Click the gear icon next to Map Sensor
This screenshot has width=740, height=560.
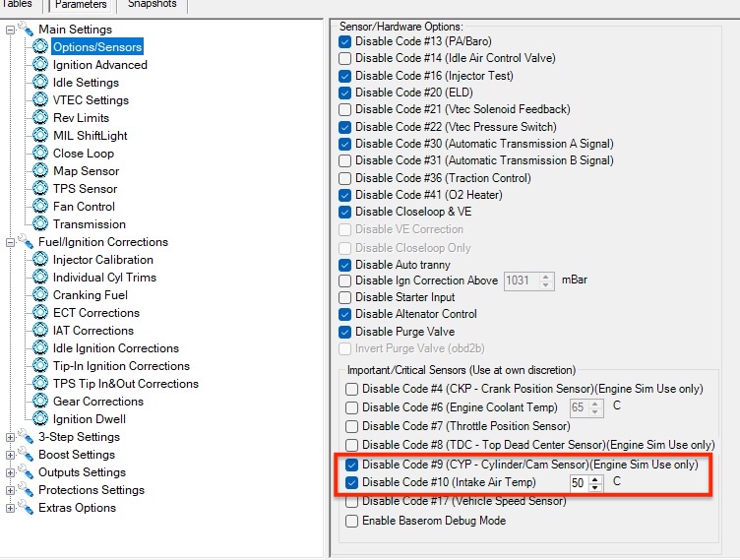pyautogui.click(x=40, y=171)
